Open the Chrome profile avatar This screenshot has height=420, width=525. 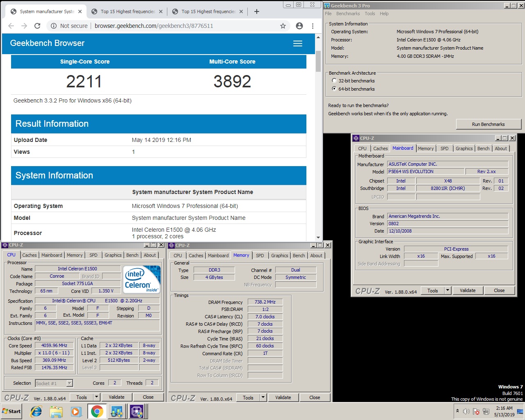coord(299,26)
